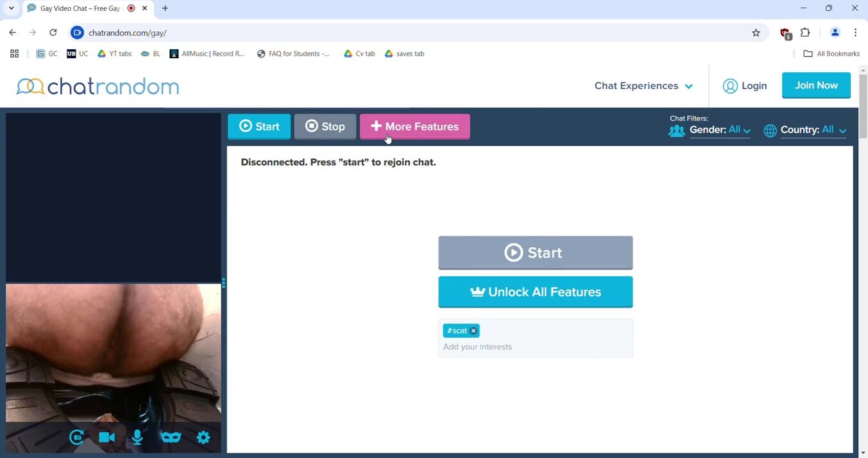
Task: Toggle the video camera icon
Action: (107, 438)
